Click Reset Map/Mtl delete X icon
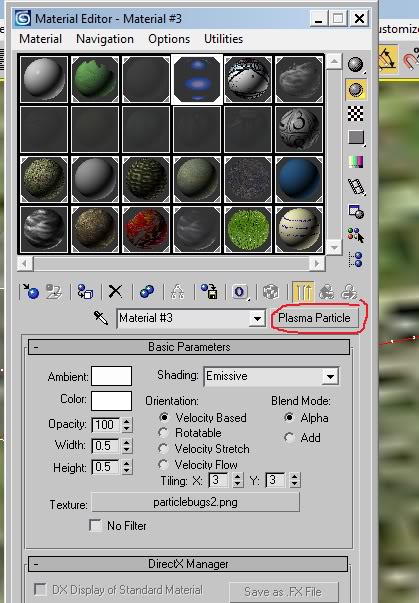Viewport: 419px width, 603px height. pos(115,292)
